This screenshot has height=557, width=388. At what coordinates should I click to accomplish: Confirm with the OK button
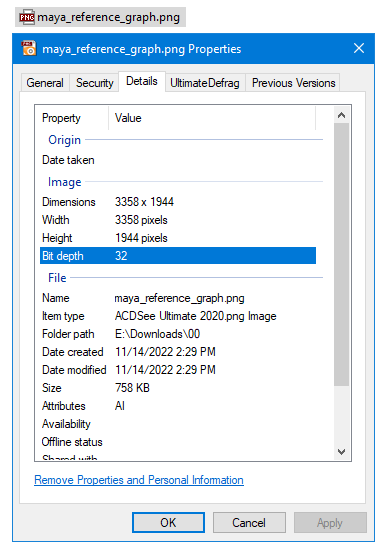pyautogui.click(x=168, y=523)
